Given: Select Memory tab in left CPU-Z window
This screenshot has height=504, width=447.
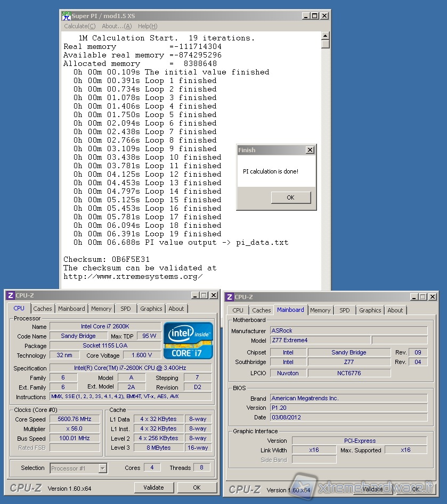Looking at the screenshot, I should click(x=101, y=309).
